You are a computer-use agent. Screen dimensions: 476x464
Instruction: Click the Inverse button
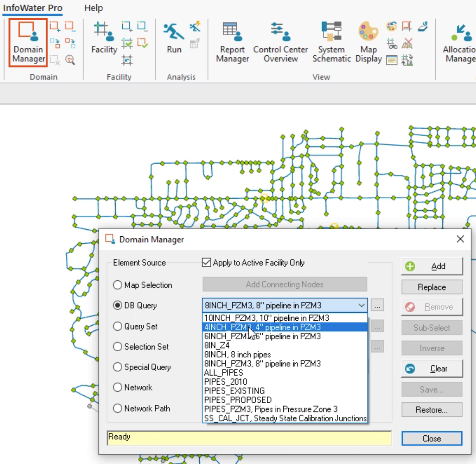(432, 348)
